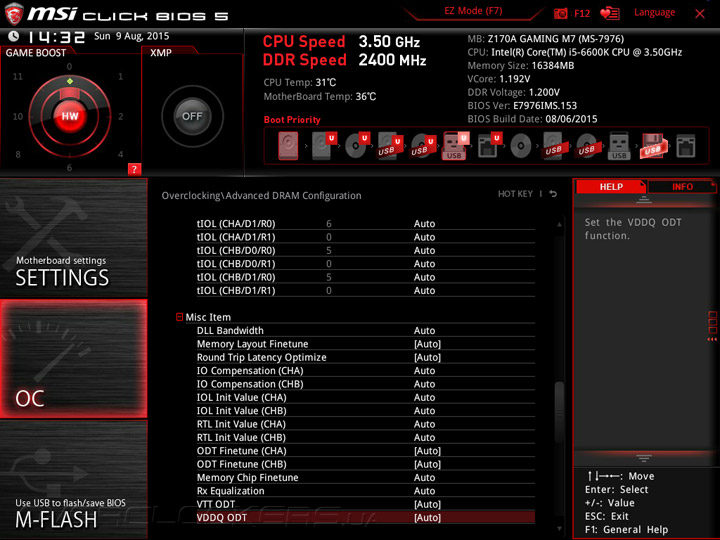
Task: Click the 14:32 time display
Action: 56,37
